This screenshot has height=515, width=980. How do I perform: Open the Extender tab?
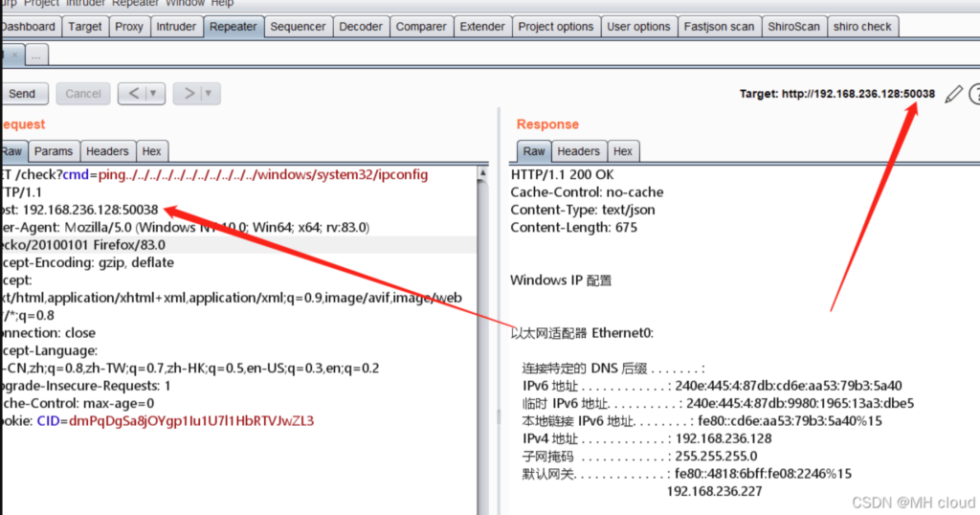click(482, 27)
